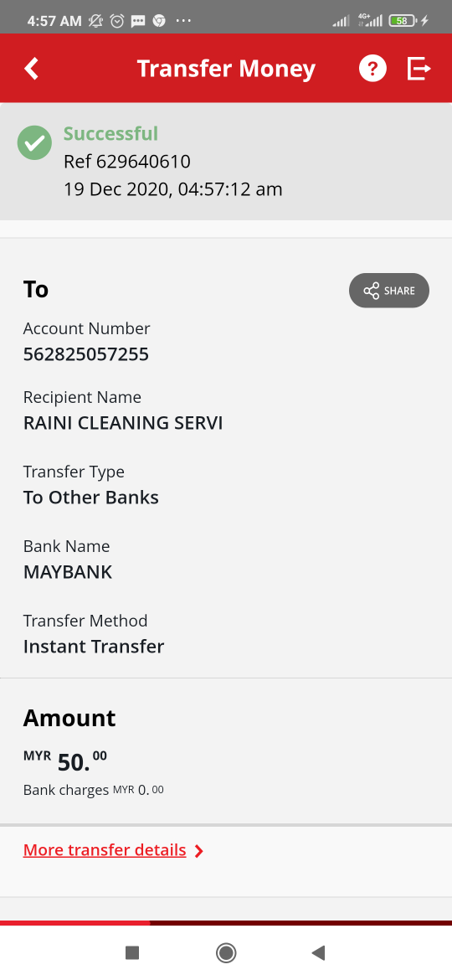Tap the Android back triangle button
Viewport: 452px width, 980px height.
[318, 952]
